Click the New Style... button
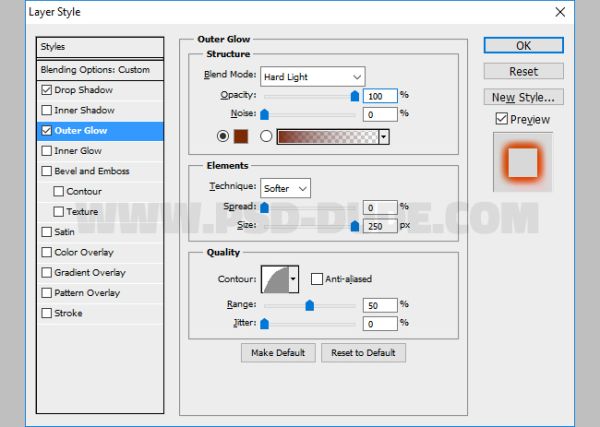 (x=523, y=97)
